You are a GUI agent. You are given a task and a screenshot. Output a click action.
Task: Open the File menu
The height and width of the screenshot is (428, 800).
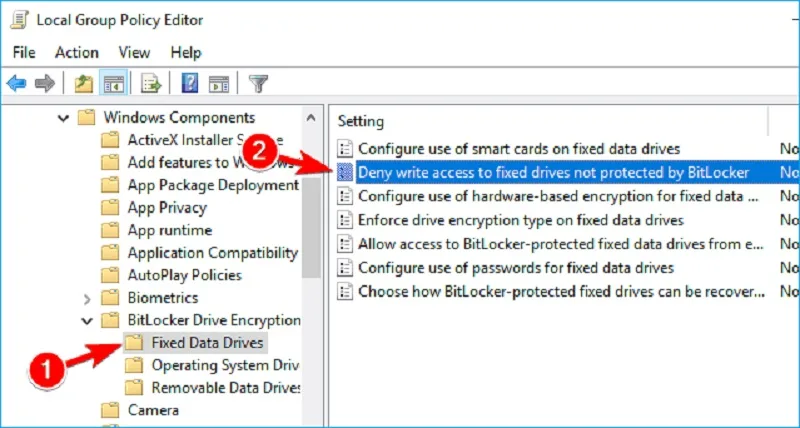pos(24,53)
